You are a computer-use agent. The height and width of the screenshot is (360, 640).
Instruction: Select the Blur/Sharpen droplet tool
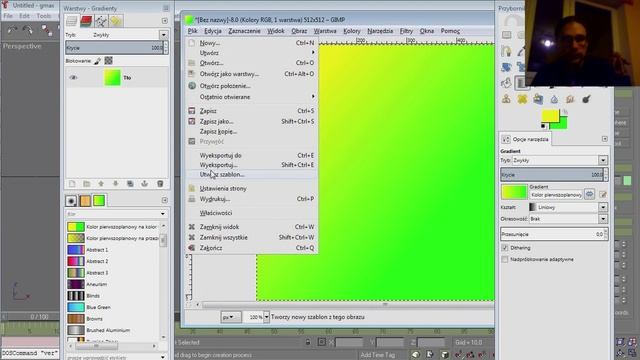[x=554, y=99]
